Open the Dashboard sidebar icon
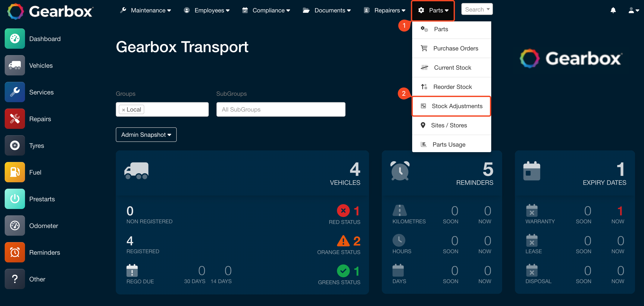644x306 pixels. 15,38
